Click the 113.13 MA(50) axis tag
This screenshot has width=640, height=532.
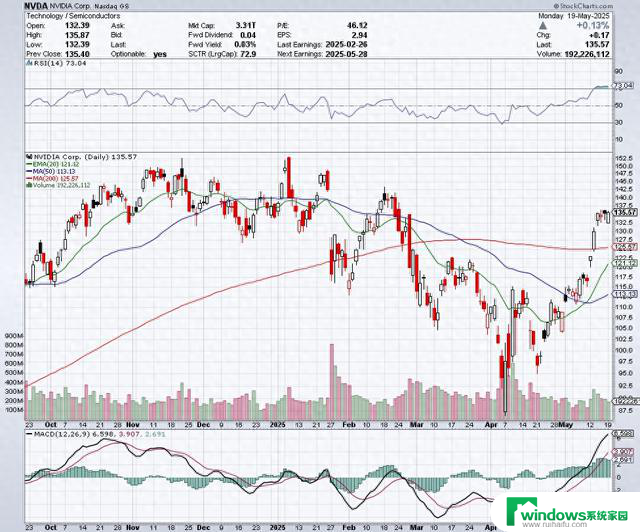click(x=625, y=294)
